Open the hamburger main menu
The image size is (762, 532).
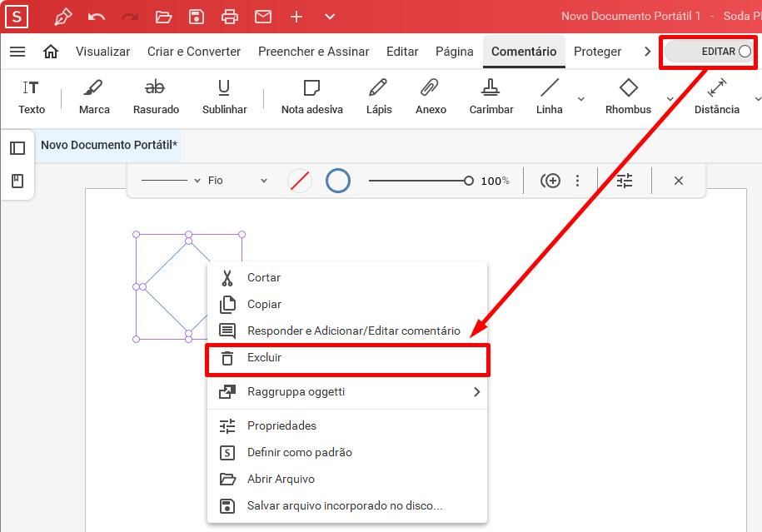(17, 52)
